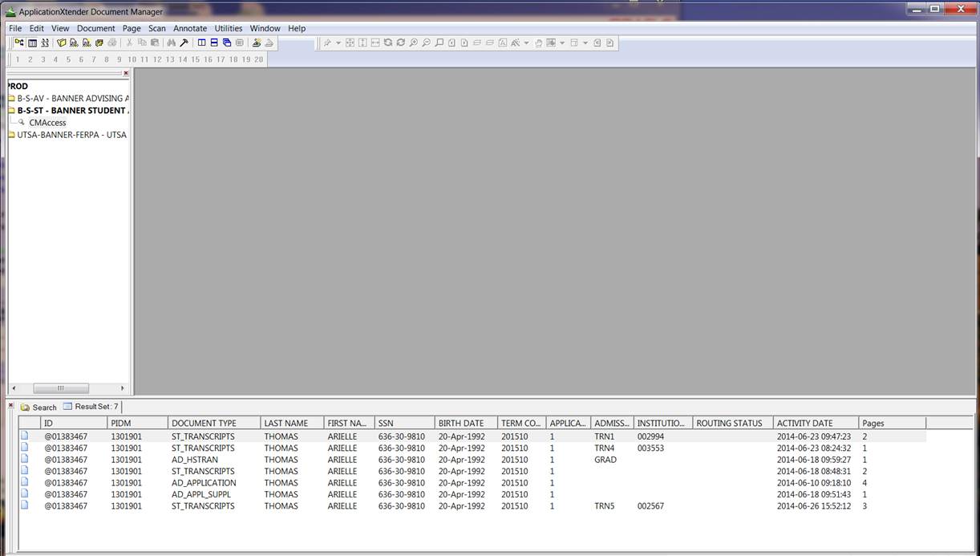Click the horizontal split window layout icon
The height and width of the screenshot is (556, 980).
point(214,43)
